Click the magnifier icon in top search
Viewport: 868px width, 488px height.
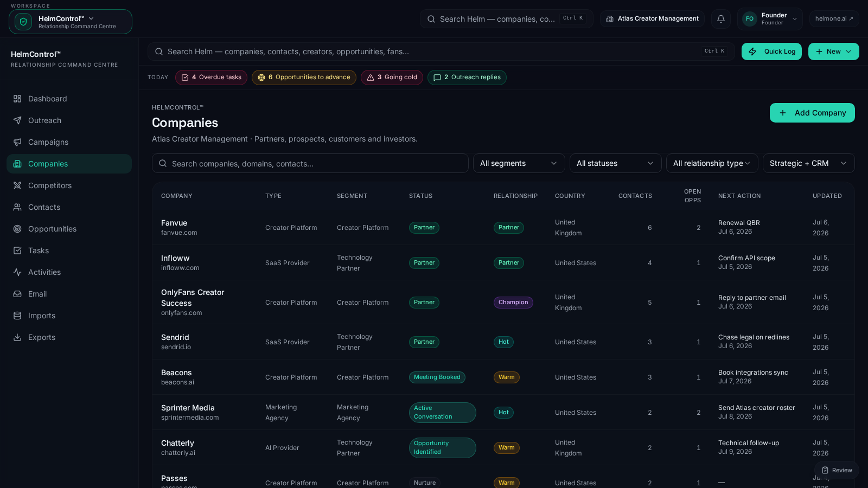coord(431,19)
